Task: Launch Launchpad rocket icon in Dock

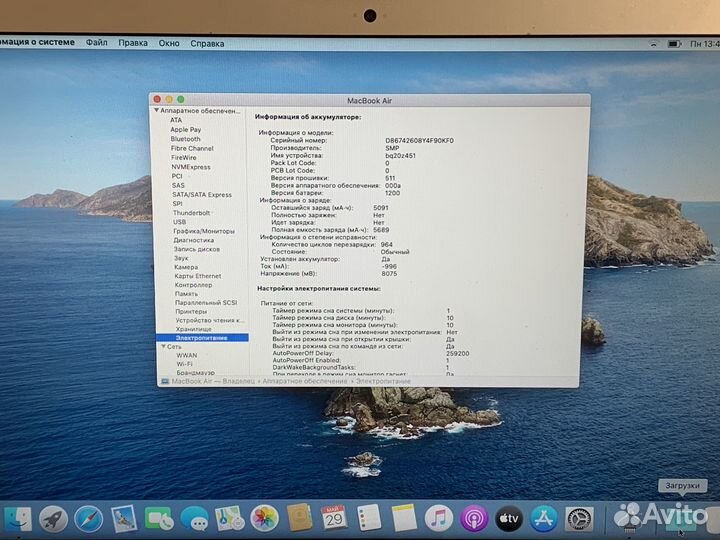Action: [x=53, y=519]
